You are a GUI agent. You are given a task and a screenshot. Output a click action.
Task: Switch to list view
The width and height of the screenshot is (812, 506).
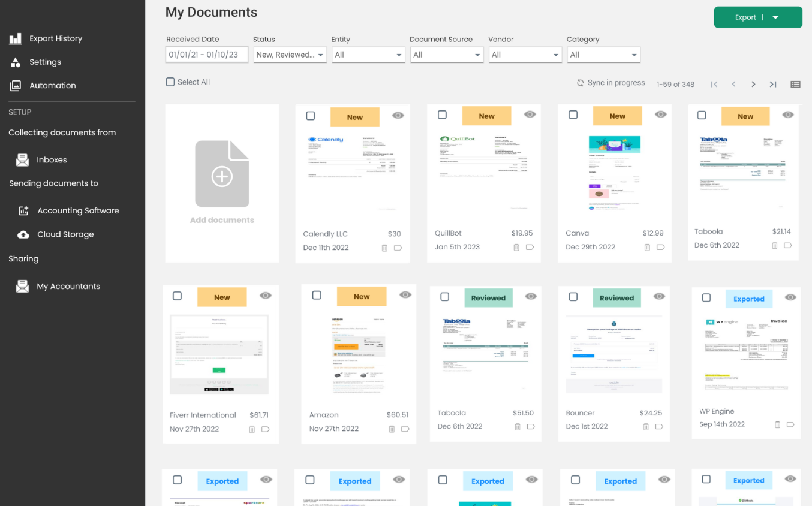(795, 85)
